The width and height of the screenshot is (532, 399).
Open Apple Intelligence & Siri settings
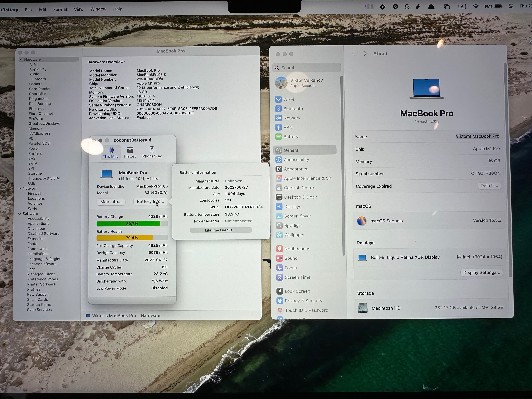point(304,178)
